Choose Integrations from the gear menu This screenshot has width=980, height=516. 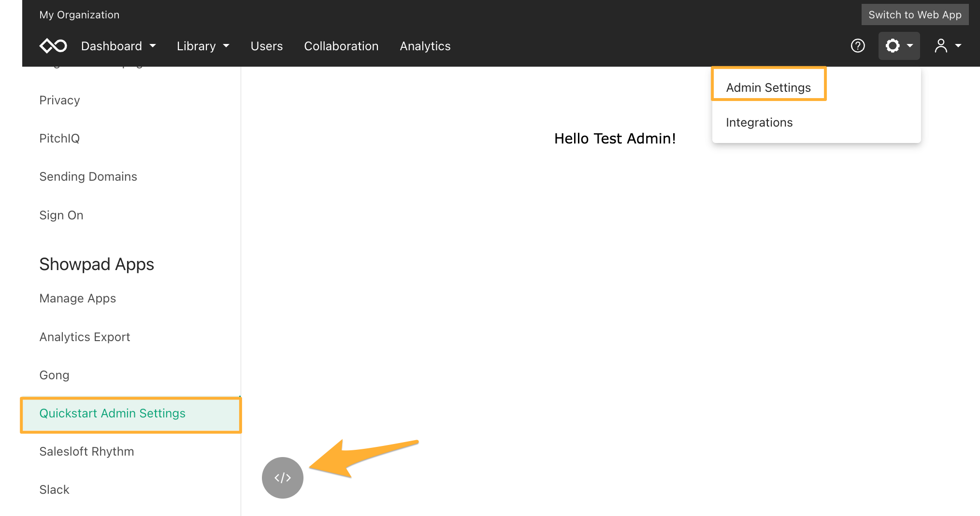[x=759, y=122]
